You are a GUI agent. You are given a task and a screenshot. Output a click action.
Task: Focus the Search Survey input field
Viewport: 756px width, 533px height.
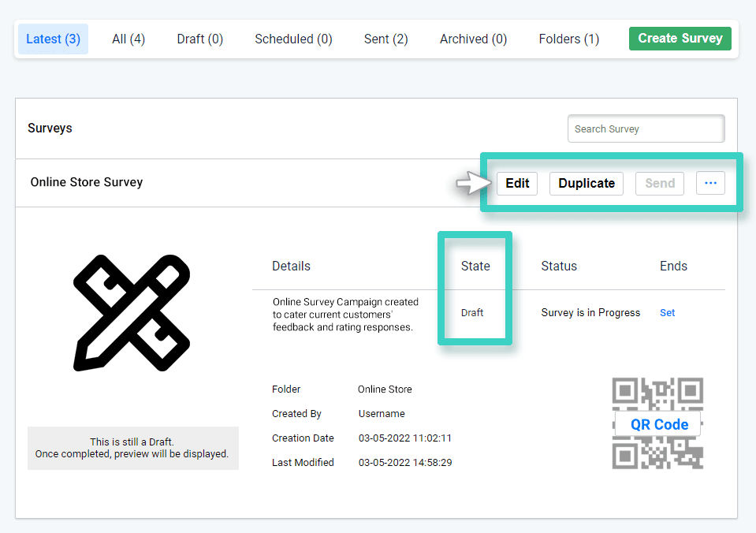(646, 129)
